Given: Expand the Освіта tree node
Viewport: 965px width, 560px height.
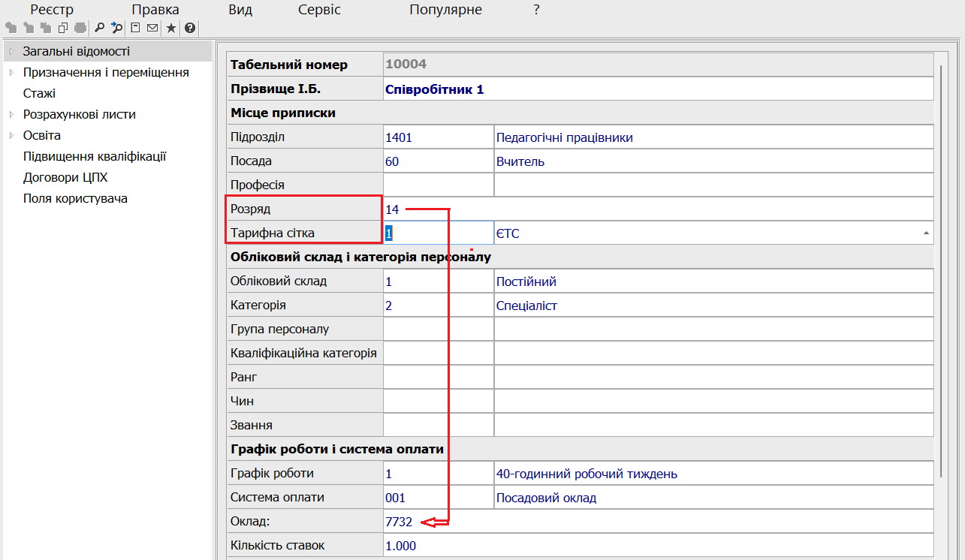Looking at the screenshot, I should (x=11, y=136).
